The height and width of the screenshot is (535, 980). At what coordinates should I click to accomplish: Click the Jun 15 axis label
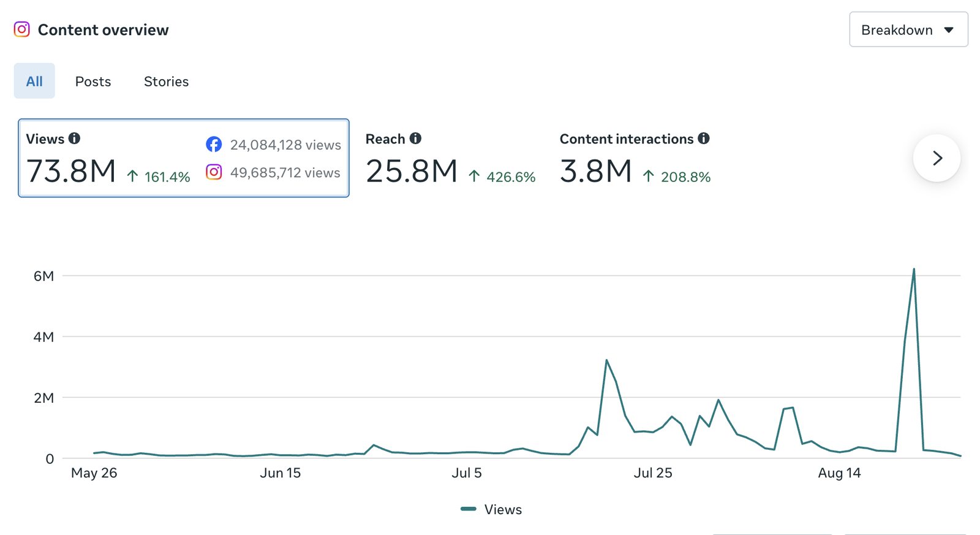click(281, 473)
